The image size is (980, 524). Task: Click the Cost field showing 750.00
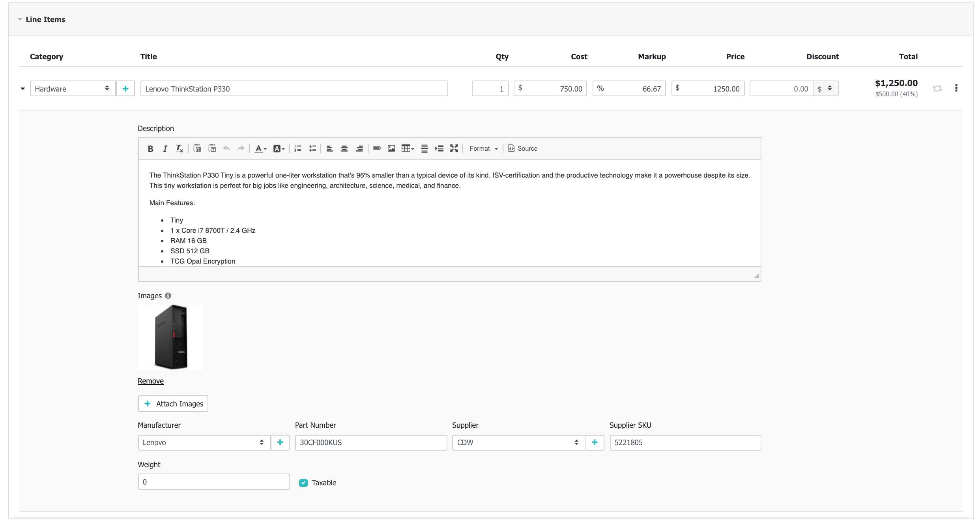tap(550, 88)
